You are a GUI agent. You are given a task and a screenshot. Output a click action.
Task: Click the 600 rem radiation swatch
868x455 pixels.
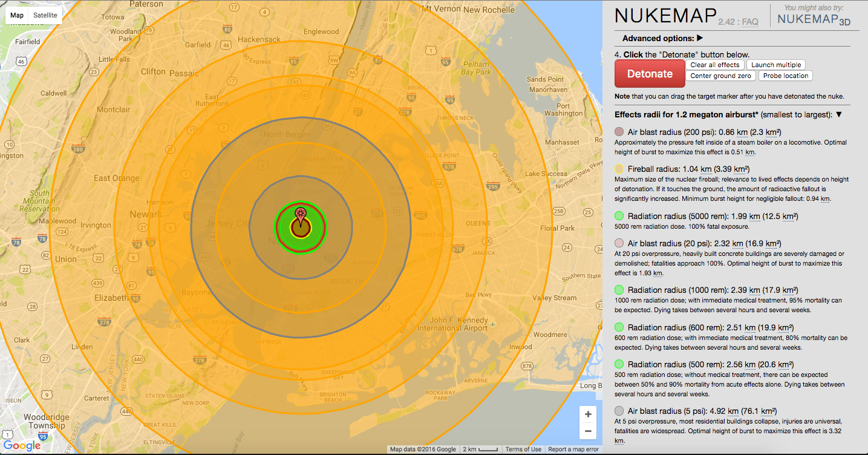pyautogui.click(x=619, y=327)
